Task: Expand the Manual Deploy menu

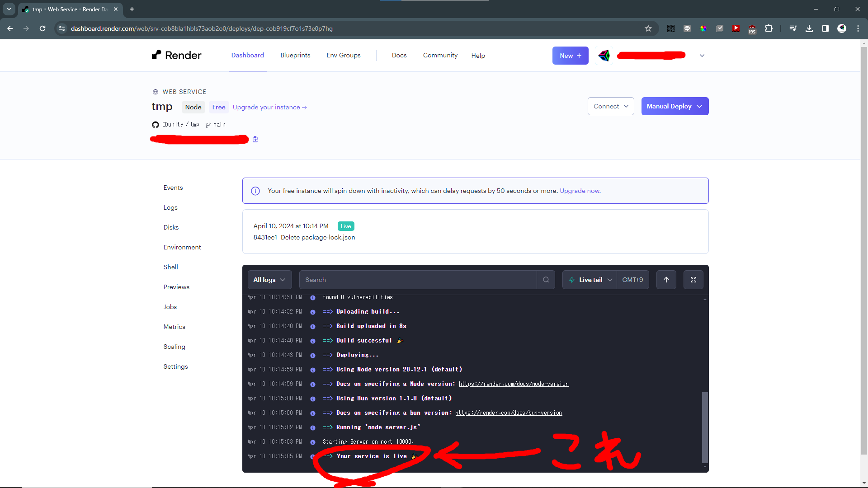Action: 674,106
